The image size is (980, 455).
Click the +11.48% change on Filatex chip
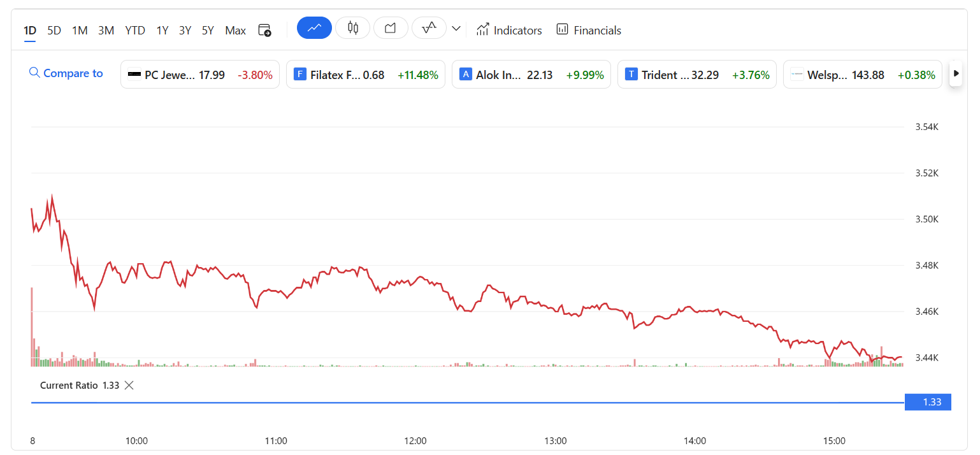(x=418, y=75)
